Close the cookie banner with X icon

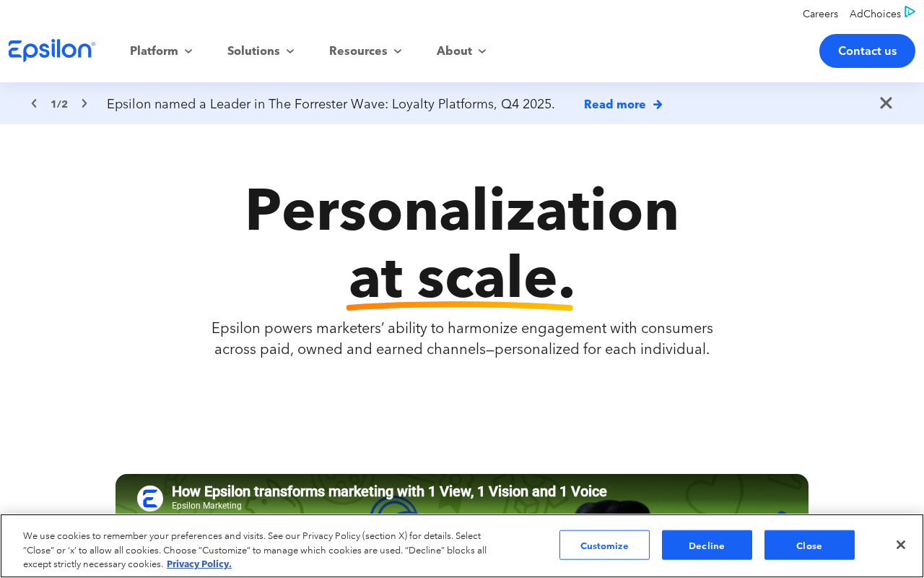tap(900, 545)
